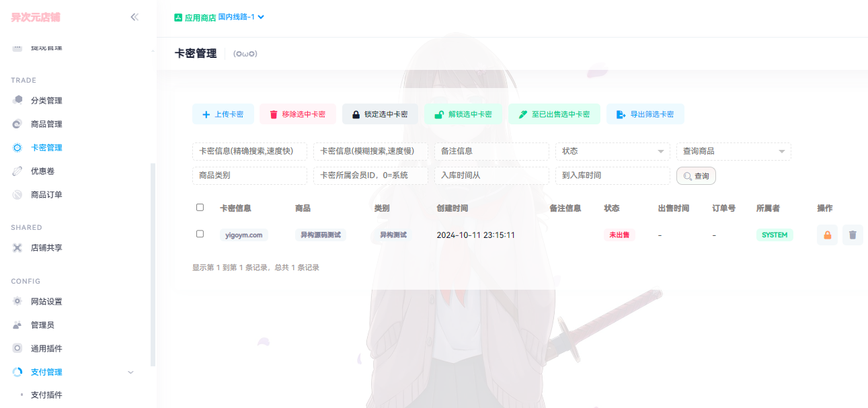868x408 pixels.
Task: Click the 优惠卷 coupon icon in sidebar
Action: click(x=19, y=171)
